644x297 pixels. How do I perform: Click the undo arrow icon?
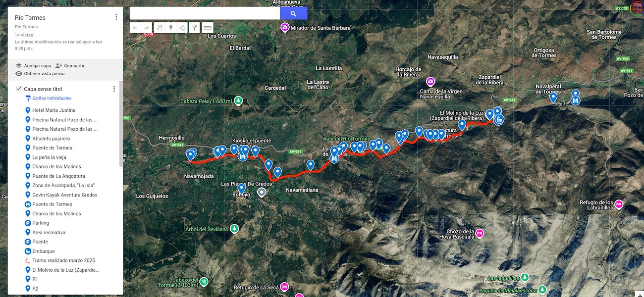[x=135, y=28]
